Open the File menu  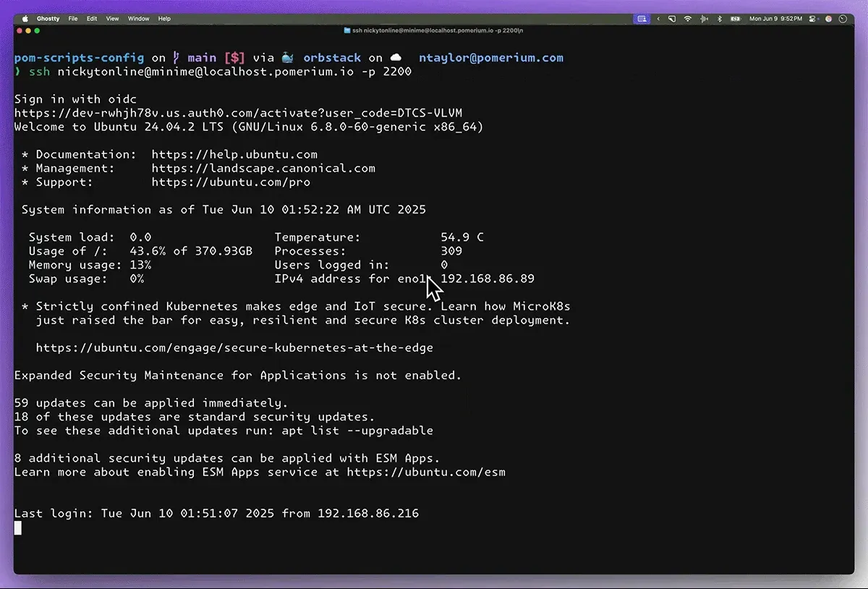point(73,19)
